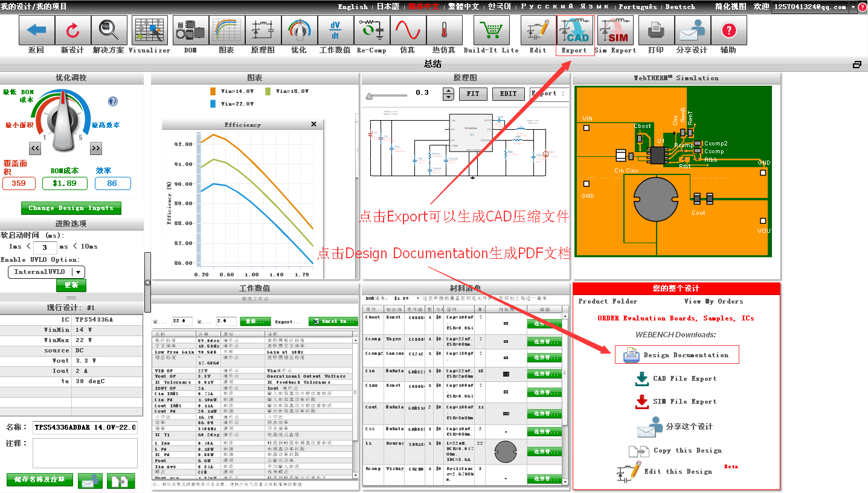The height and width of the screenshot is (493, 868).
Task: Toggle the Vin=14.0V chart legend swatch
Action: tap(213, 91)
